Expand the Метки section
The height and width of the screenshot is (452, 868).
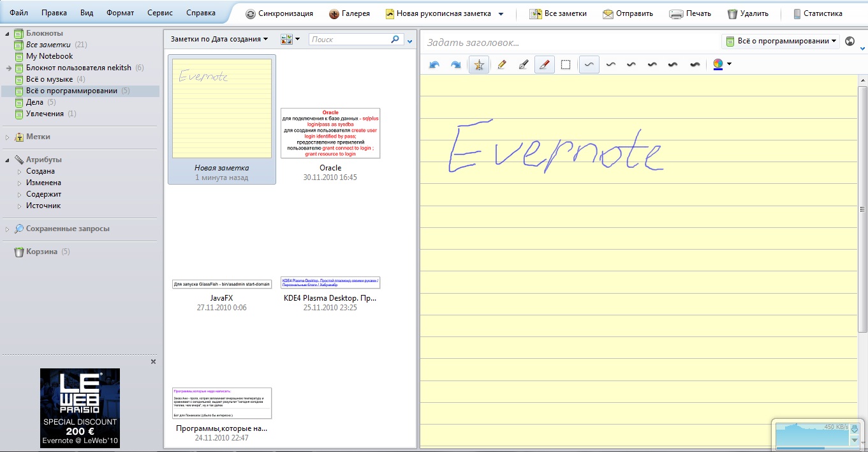click(x=7, y=137)
